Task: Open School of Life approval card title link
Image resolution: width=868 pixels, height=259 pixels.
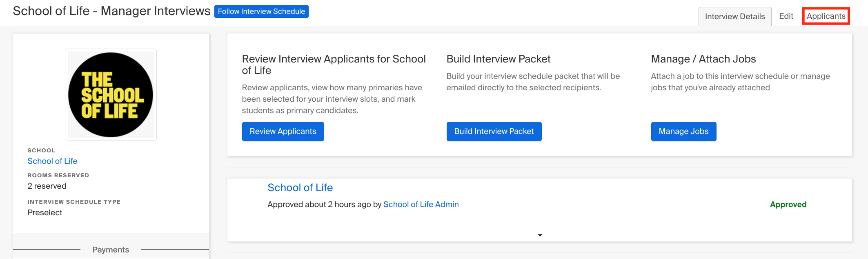Action: [300, 188]
